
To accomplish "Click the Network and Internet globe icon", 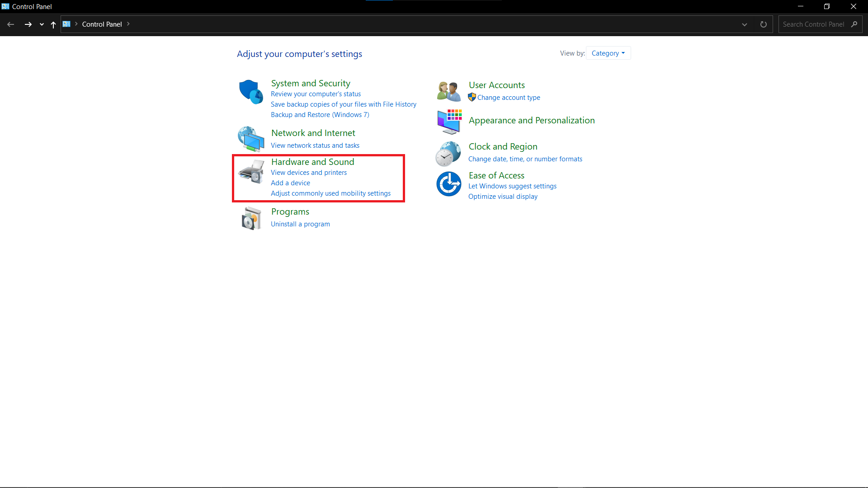I will (251, 139).
